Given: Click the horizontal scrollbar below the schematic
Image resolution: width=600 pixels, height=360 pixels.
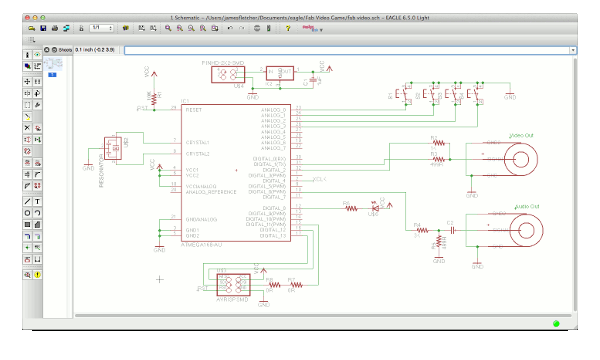Looking at the screenshot, I should [x=323, y=316].
